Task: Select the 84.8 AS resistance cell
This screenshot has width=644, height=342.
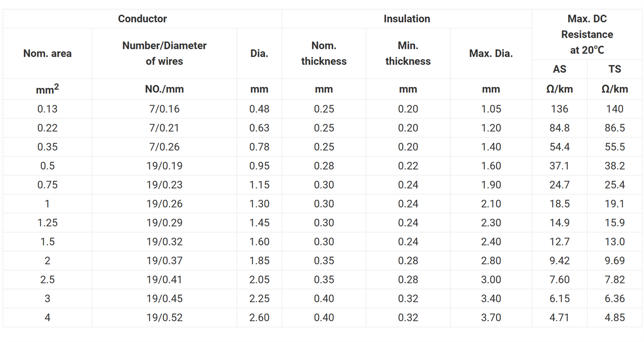Action: pyautogui.click(x=559, y=128)
